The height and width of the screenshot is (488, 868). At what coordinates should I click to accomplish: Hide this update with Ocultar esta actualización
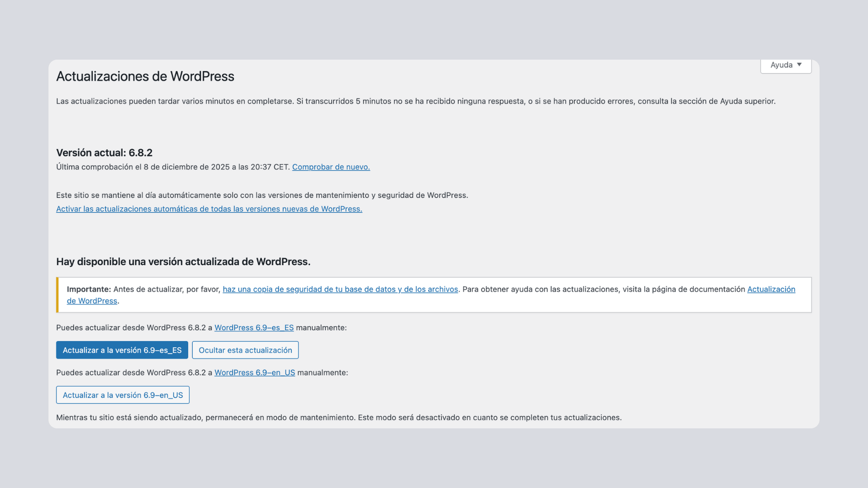[x=245, y=350]
